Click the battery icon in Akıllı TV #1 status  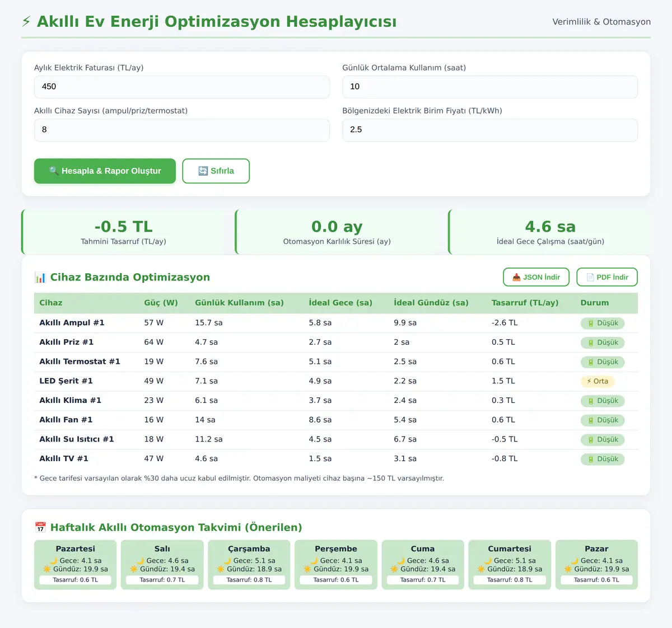coord(591,459)
